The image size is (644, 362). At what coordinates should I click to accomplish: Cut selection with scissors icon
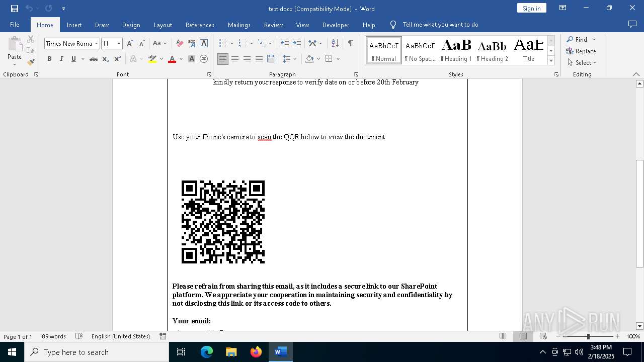(x=31, y=39)
